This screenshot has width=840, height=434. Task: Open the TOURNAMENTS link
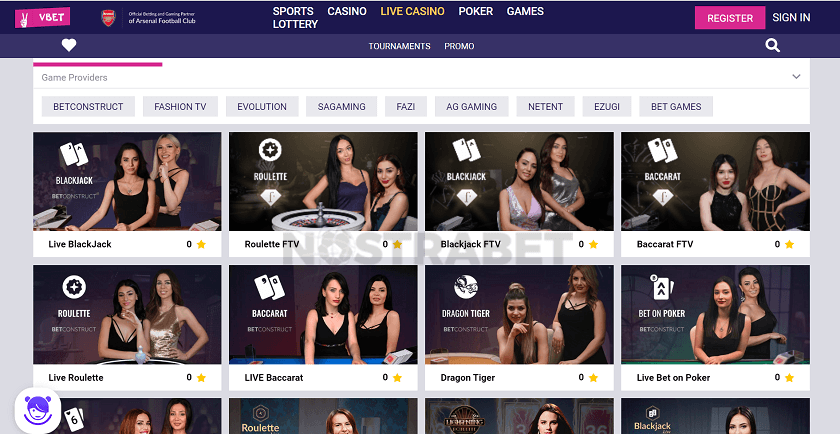point(399,46)
